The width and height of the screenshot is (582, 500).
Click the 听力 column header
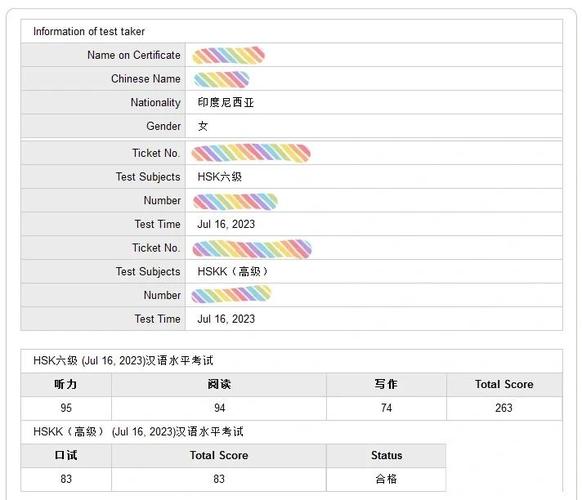(x=66, y=384)
